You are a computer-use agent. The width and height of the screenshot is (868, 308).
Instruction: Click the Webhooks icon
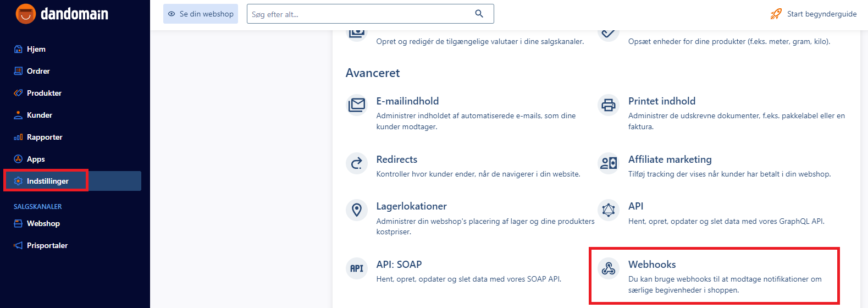pyautogui.click(x=609, y=268)
